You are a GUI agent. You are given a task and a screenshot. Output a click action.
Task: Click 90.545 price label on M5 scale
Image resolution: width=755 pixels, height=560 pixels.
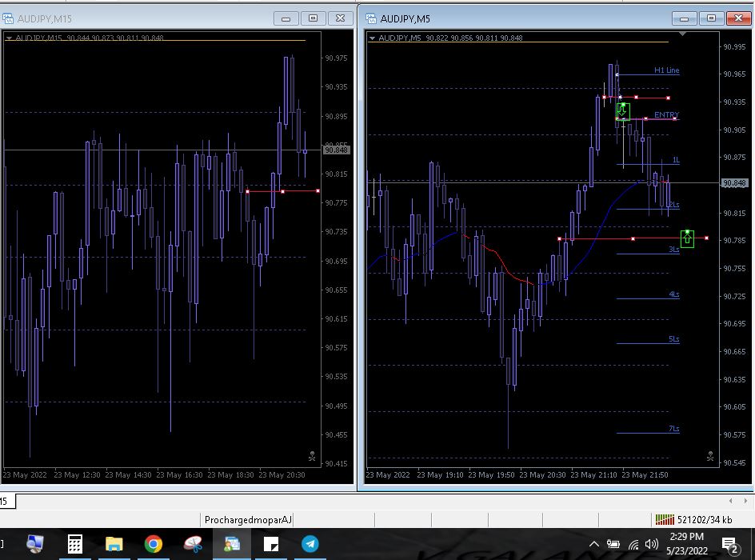(x=734, y=462)
